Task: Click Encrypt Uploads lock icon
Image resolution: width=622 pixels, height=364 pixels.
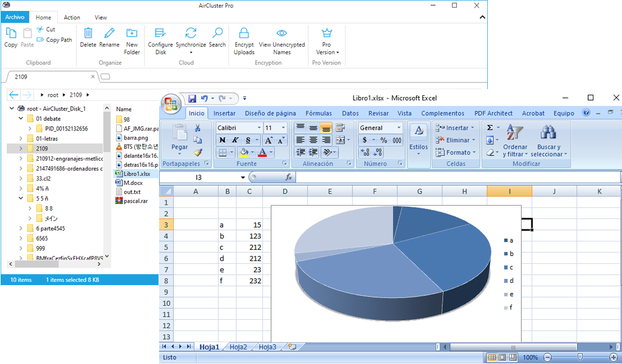Action: (244, 33)
